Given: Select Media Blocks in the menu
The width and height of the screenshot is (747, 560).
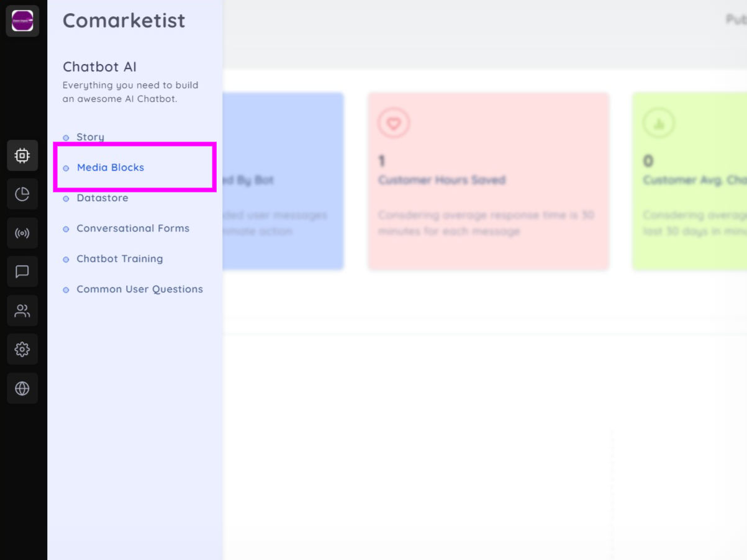Looking at the screenshot, I should point(111,168).
